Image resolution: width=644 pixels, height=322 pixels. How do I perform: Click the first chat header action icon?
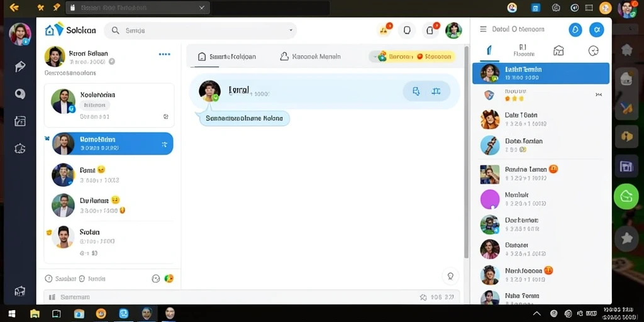click(416, 92)
